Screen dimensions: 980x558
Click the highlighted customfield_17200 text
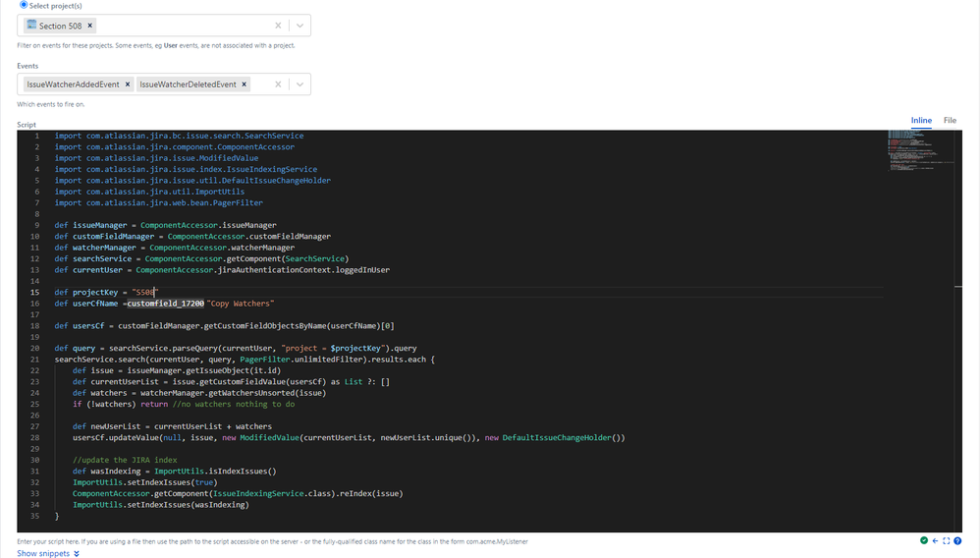(166, 304)
